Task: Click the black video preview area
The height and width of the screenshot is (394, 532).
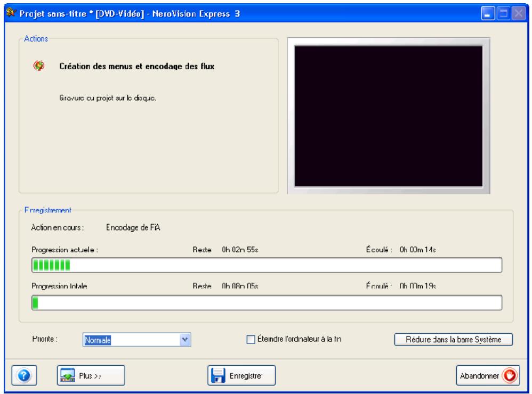Action: click(x=389, y=116)
